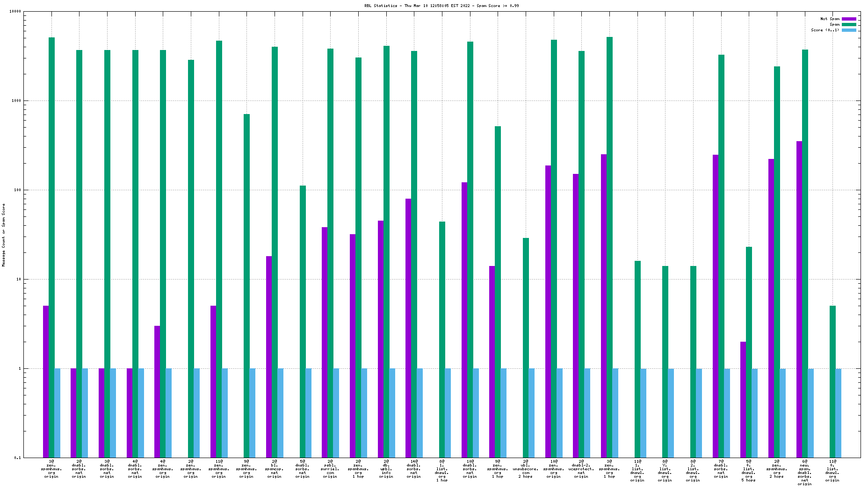Click the 10000 tick on the y-axis
Screen dimensions: 868x488
click(15, 12)
